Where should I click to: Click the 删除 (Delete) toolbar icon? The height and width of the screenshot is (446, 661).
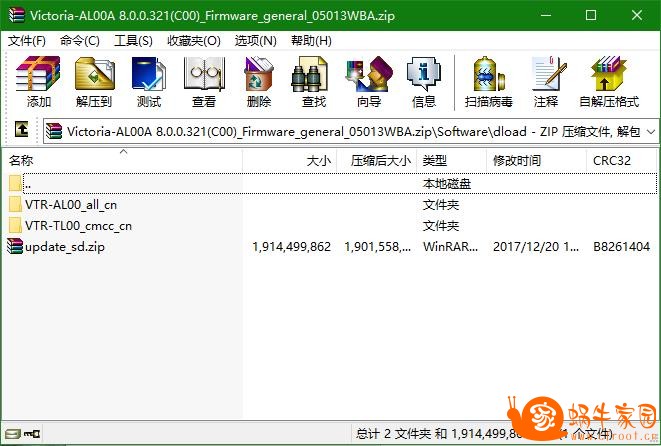click(258, 74)
